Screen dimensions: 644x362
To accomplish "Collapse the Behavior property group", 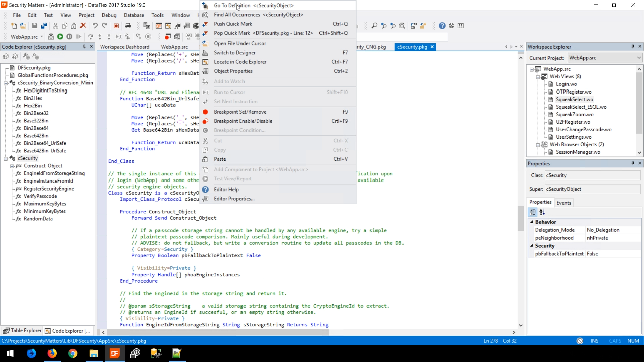I will coord(531,222).
